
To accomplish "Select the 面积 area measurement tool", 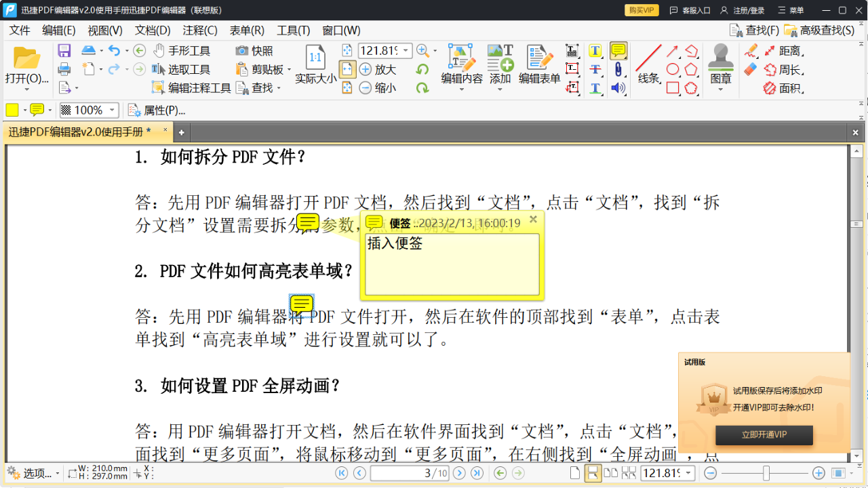I will [x=791, y=89].
